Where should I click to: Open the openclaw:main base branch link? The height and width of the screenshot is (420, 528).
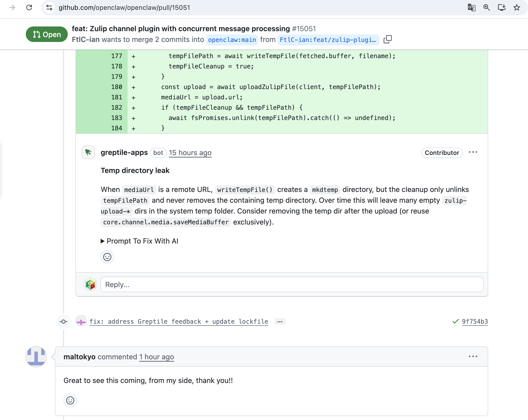[232, 40]
